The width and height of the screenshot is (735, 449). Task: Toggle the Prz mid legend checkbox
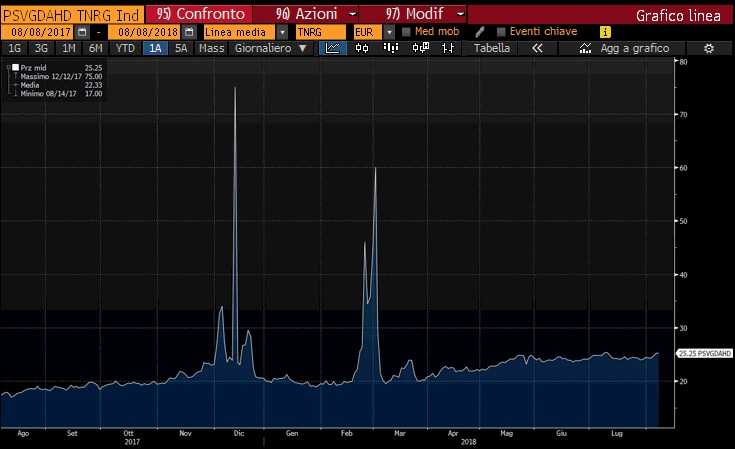15,68
